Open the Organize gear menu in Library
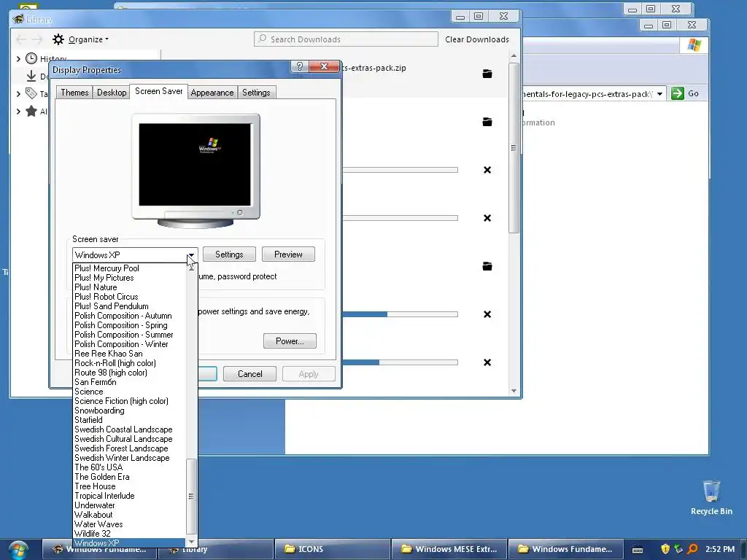This screenshot has width=747, height=560. pos(80,39)
